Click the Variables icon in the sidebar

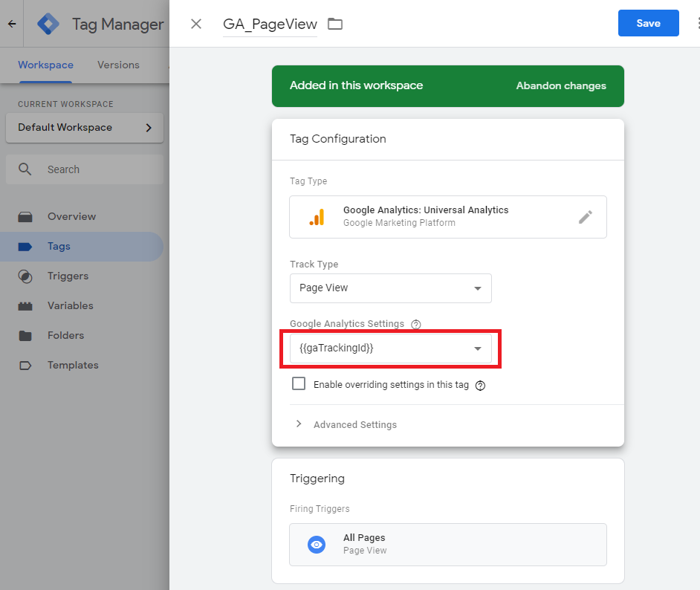click(25, 306)
